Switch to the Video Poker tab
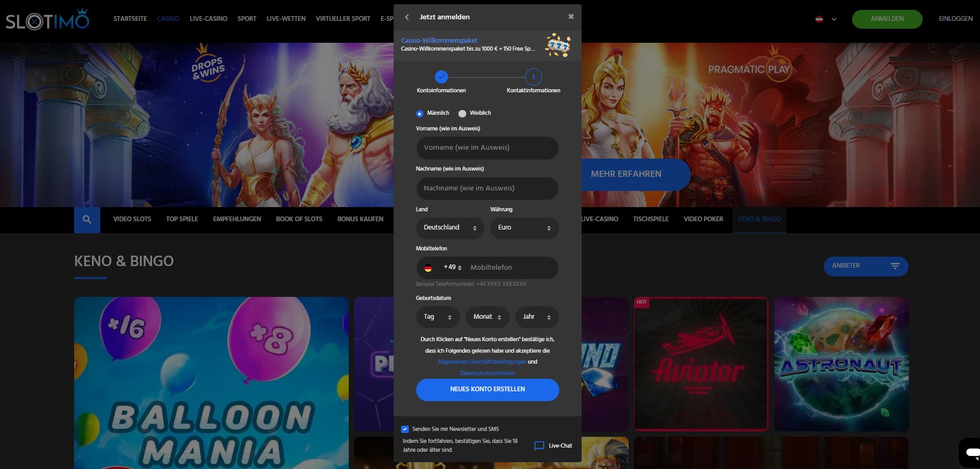Image resolution: width=980 pixels, height=469 pixels. click(703, 219)
